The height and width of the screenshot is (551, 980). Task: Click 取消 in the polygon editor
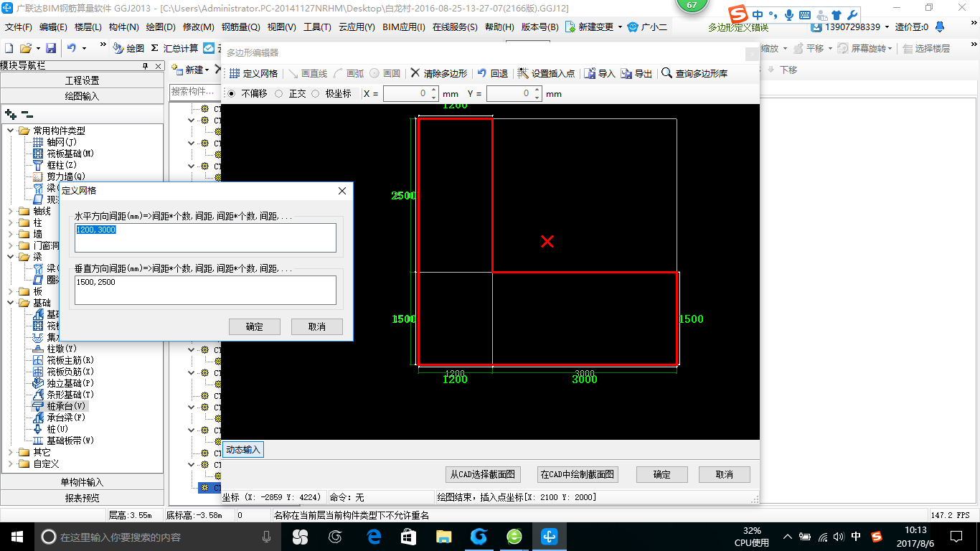point(724,474)
